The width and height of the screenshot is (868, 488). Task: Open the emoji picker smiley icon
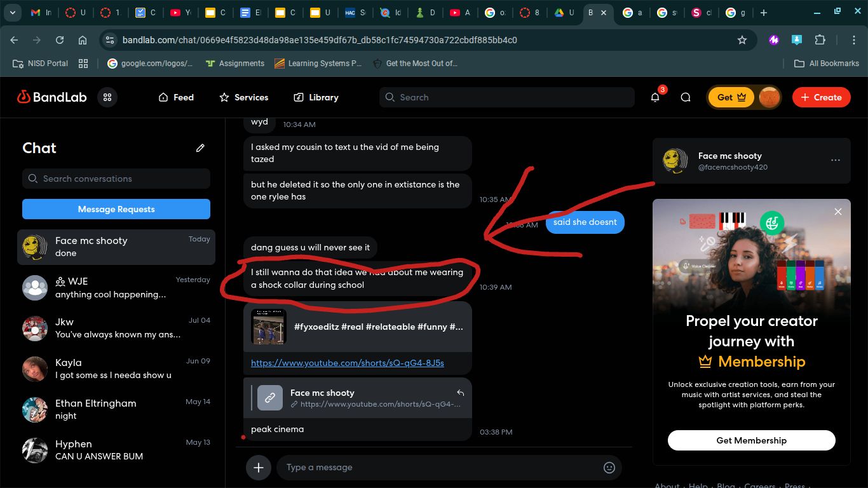(609, 468)
